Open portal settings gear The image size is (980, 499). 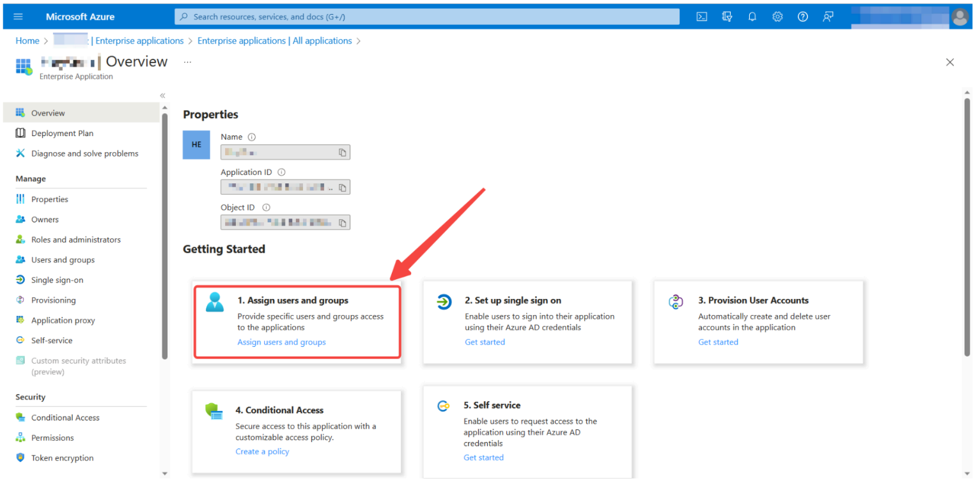[x=777, y=17]
